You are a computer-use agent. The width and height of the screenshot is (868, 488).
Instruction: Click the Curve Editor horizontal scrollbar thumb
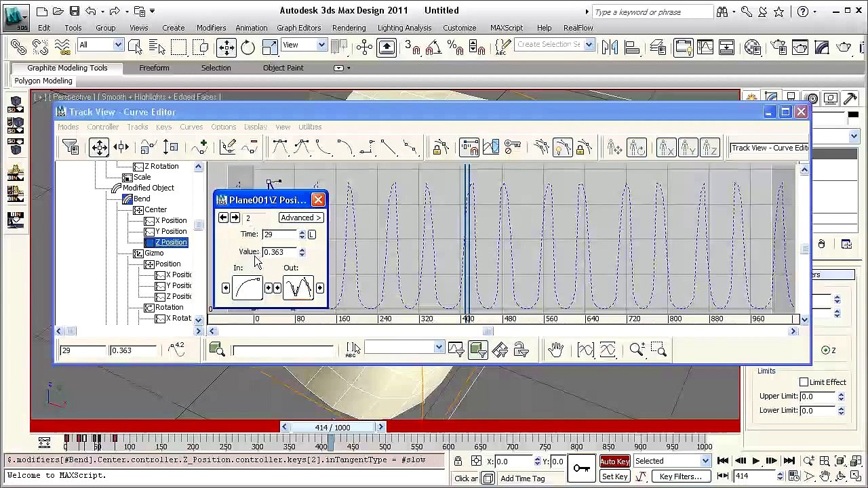pyautogui.click(x=488, y=331)
